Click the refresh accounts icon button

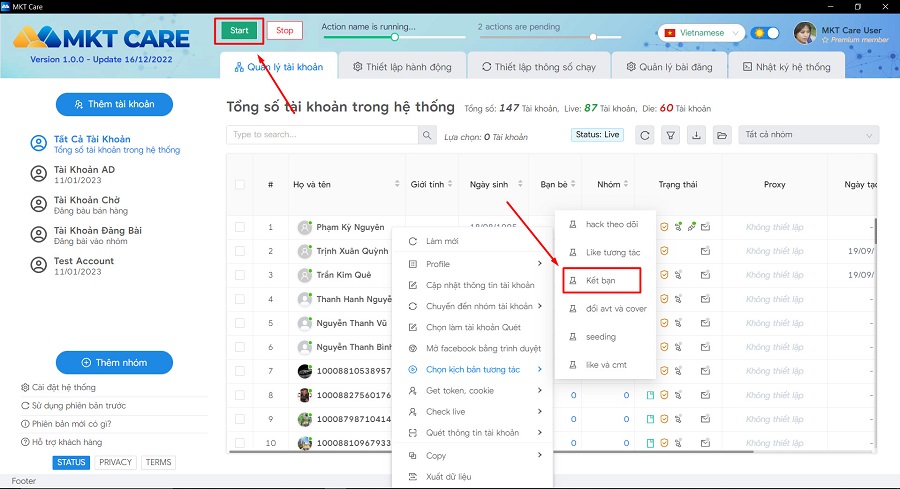pos(645,135)
